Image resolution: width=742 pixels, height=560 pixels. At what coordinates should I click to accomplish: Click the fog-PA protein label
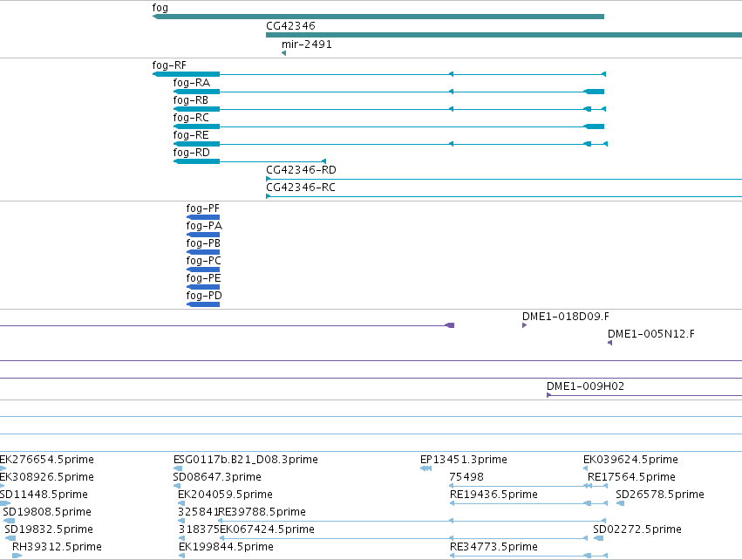tap(204, 225)
